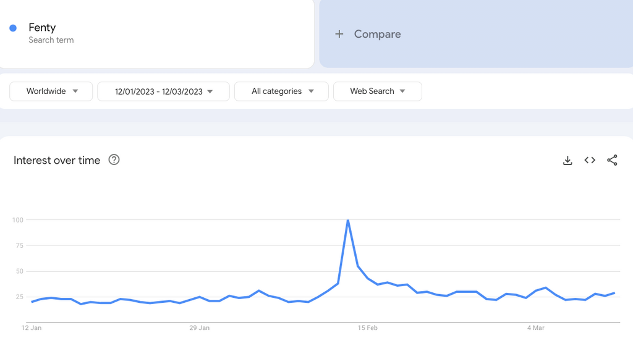Click the 12 Jan date label
Image resolution: width=633 pixels, height=364 pixels.
pos(32,328)
